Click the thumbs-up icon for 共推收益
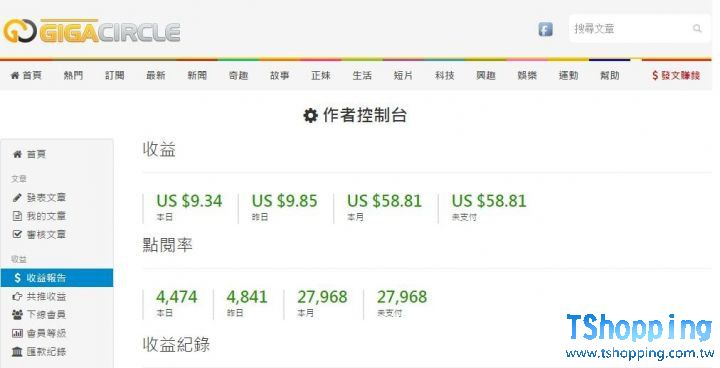 [x=17, y=296]
